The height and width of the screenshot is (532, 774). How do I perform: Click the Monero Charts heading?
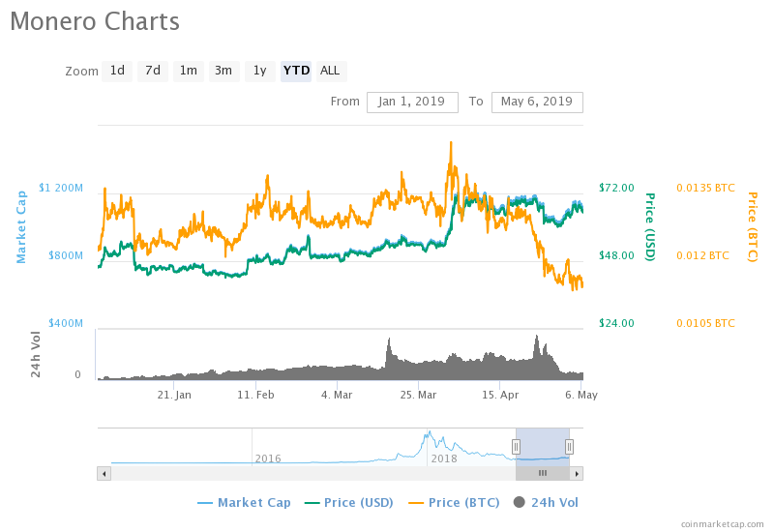pyautogui.click(x=95, y=21)
